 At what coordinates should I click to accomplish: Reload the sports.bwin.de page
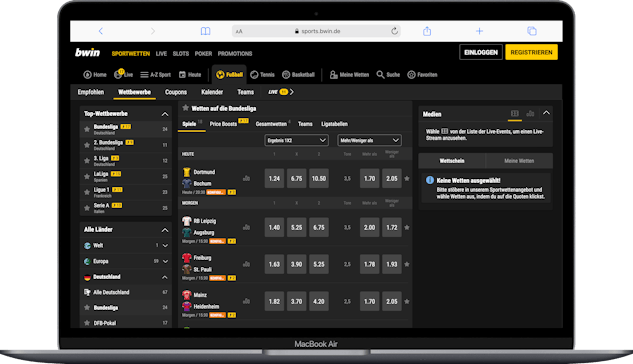point(394,31)
